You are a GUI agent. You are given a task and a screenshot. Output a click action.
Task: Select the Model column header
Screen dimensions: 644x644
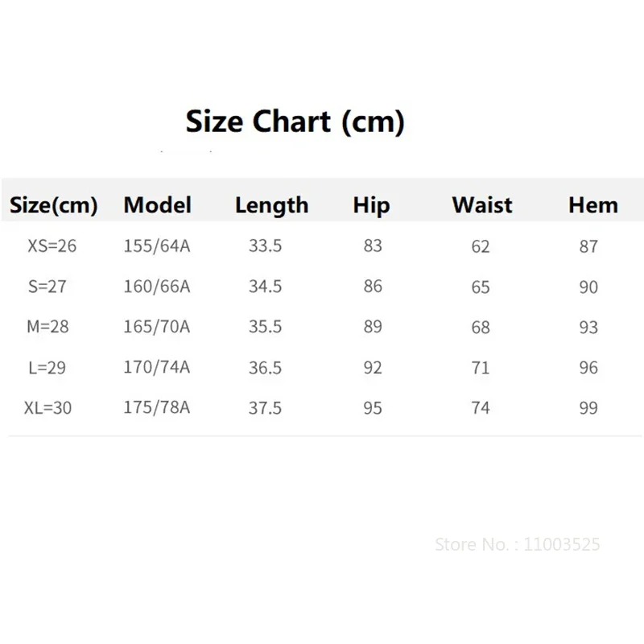pyautogui.click(x=157, y=204)
